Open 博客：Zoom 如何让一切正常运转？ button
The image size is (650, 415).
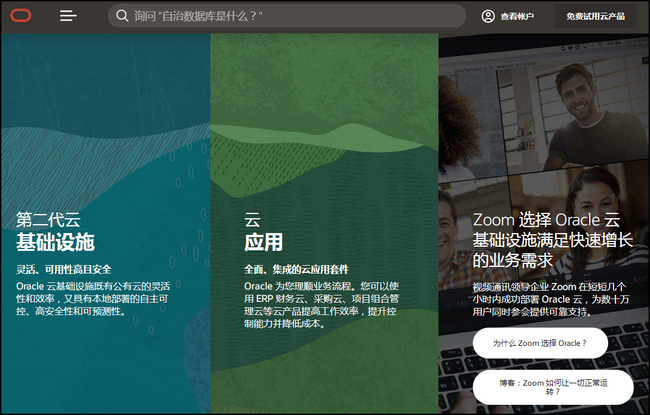pyautogui.click(x=553, y=387)
